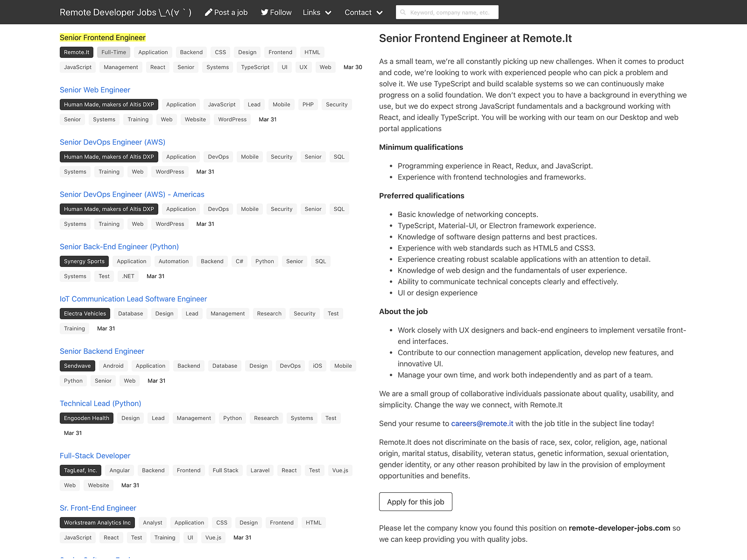Image resolution: width=747 pixels, height=560 pixels.
Task: Open the Post a job link
Action: [226, 12]
